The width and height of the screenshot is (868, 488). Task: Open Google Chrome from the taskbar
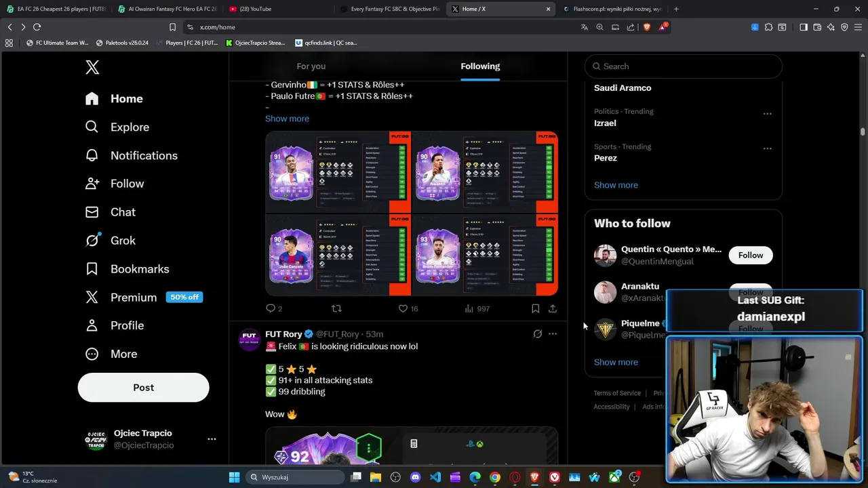click(x=495, y=477)
